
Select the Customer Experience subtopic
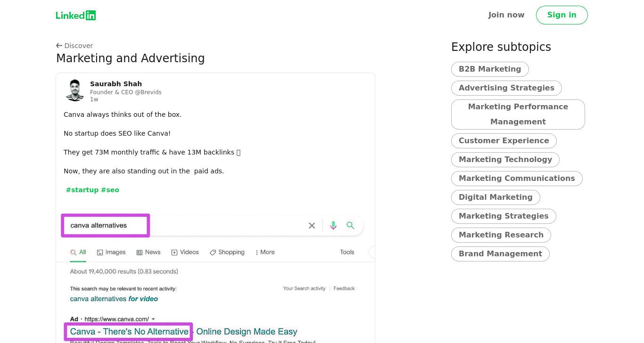click(x=504, y=141)
